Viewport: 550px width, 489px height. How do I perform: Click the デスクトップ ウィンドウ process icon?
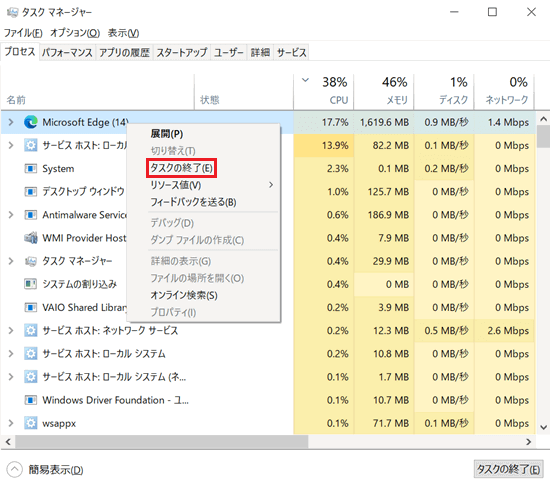[31, 192]
